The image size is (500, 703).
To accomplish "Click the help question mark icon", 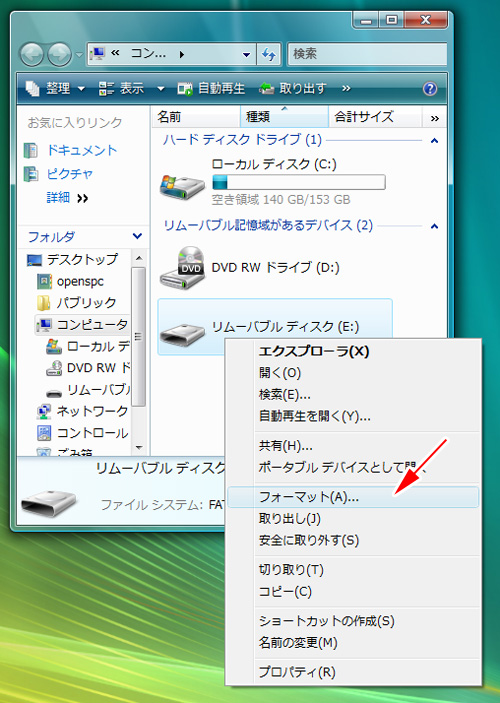I will (430, 88).
